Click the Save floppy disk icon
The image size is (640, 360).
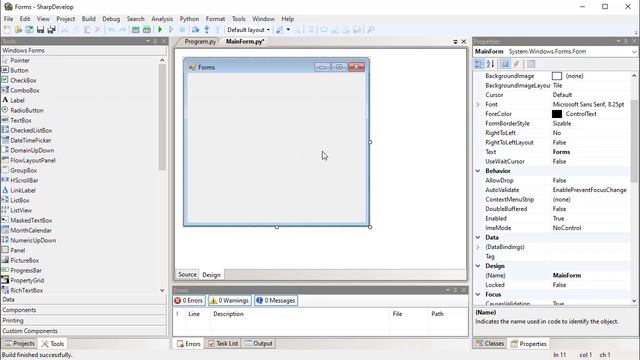tap(40, 30)
